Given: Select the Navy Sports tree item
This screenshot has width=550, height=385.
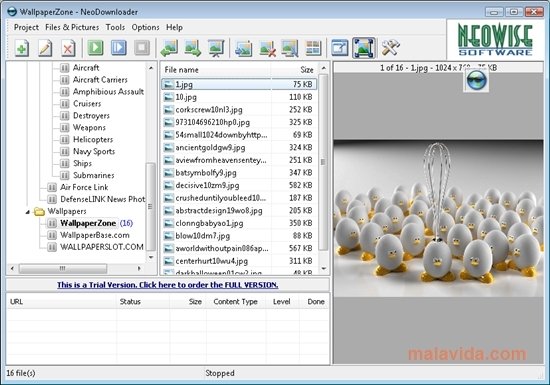Looking at the screenshot, I should [94, 151].
